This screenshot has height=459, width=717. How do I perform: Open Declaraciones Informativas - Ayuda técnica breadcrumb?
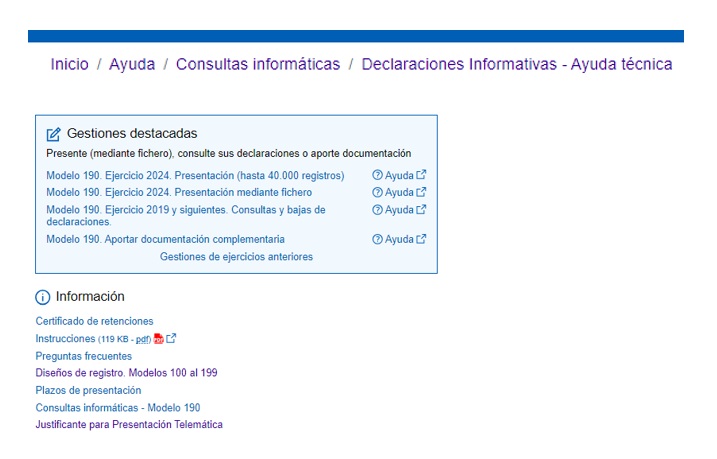tap(516, 64)
